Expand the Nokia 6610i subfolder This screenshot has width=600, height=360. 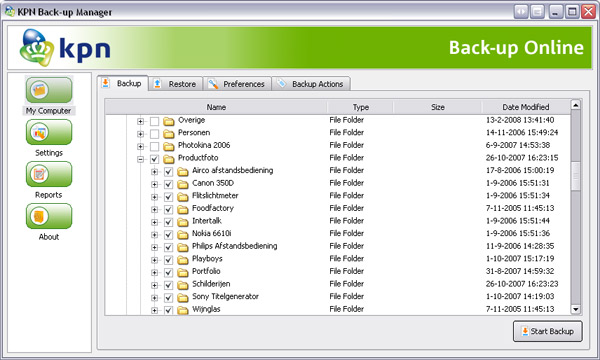coord(155,235)
